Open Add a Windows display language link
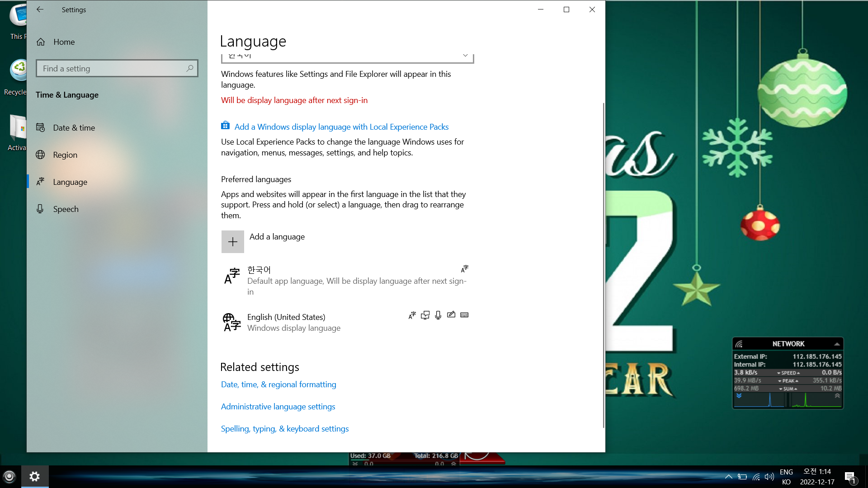Image resolution: width=868 pixels, height=488 pixels. coord(341,127)
